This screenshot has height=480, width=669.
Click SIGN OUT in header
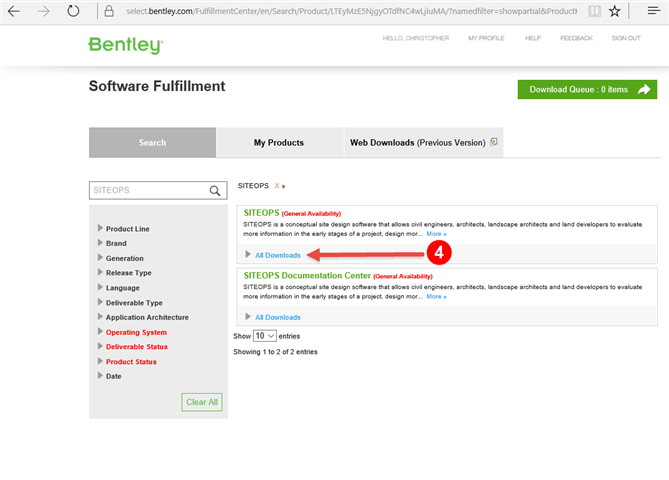click(626, 38)
